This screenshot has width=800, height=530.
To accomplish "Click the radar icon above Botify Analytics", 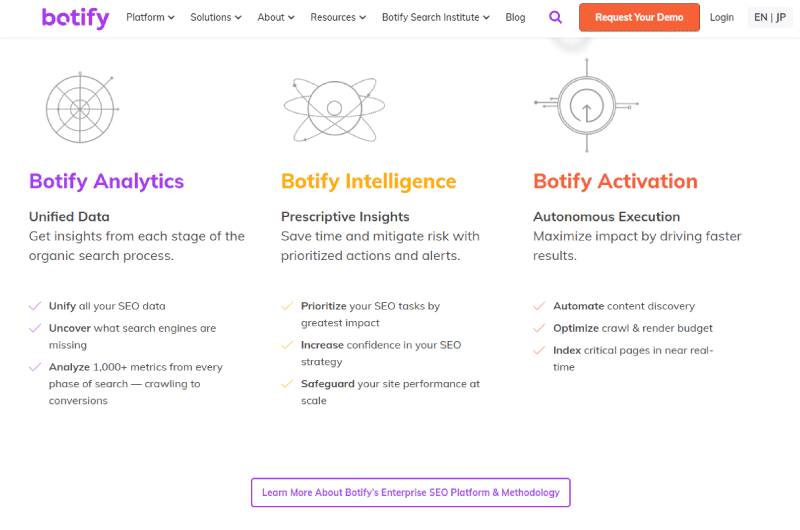I will [82, 108].
